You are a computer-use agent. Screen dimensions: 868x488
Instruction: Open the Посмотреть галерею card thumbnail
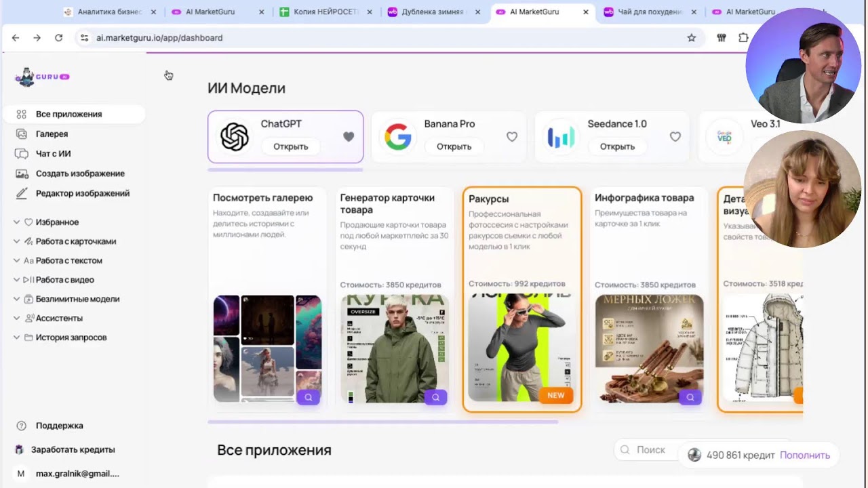267,348
